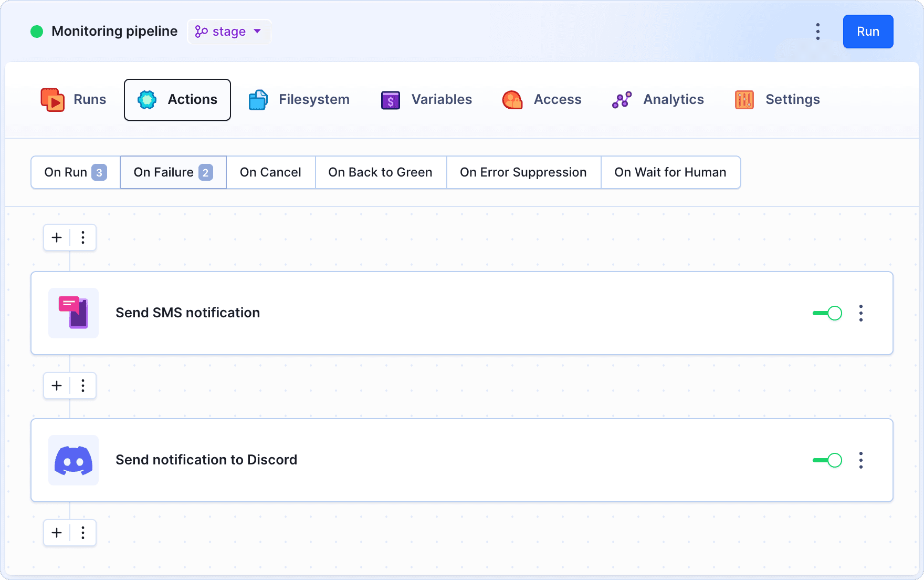The width and height of the screenshot is (924, 580).
Task: Disable the Send notification to Discord action
Action: tap(826, 460)
